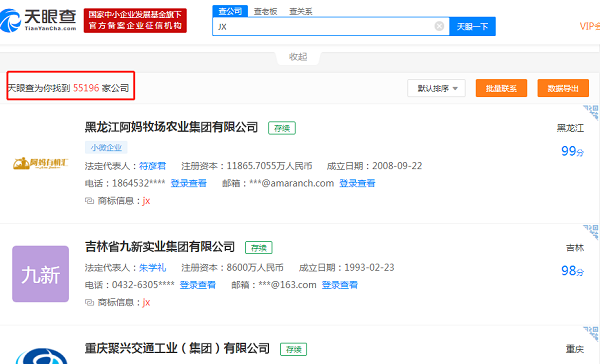Open 吉林省九新实业集团有限公司 company page
Viewport: 600px width, 364px height.
(160, 247)
